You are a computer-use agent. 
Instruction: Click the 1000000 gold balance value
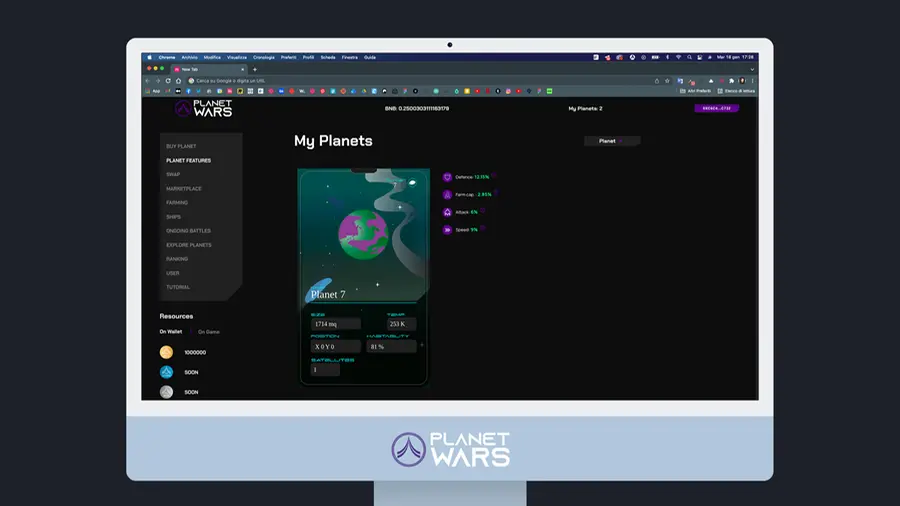tap(195, 353)
